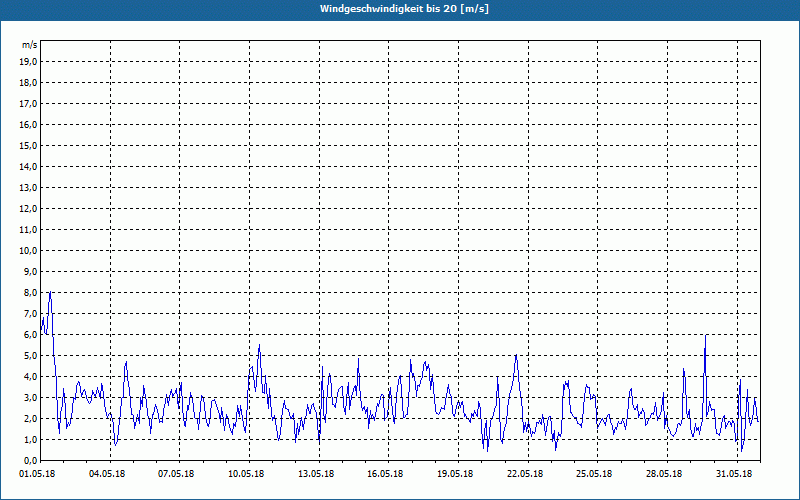
Task: Click the y-axis value '10,0'
Action: pyautogui.click(x=28, y=251)
